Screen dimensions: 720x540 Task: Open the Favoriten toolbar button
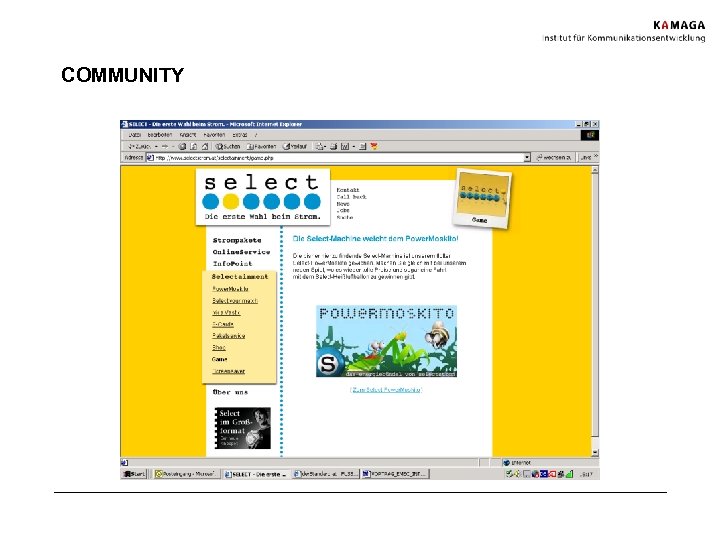[x=261, y=146]
